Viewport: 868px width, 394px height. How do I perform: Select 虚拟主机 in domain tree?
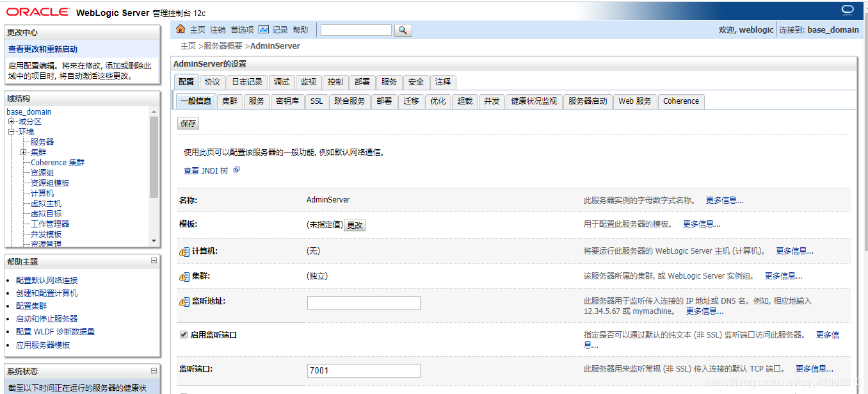(46, 204)
